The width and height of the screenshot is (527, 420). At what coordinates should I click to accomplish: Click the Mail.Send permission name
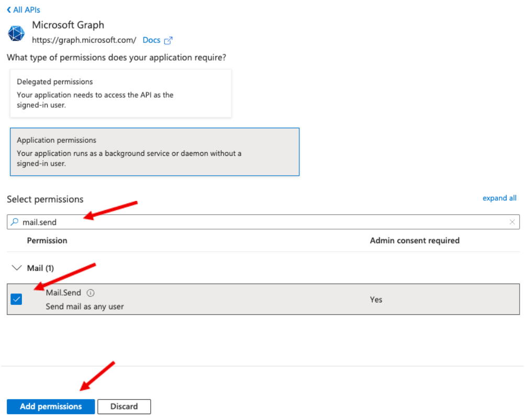63,293
